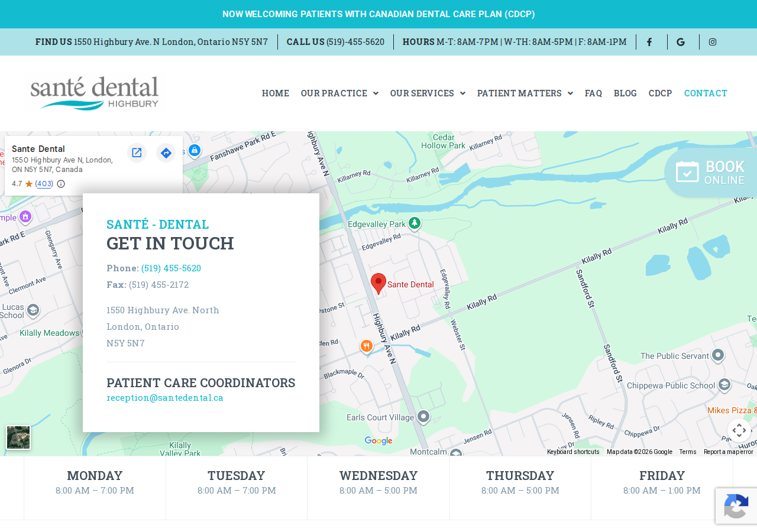Click the blue transit marker near Fanshawe Park Rd
The height and width of the screenshot is (532, 757).
pyautogui.click(x=195, y=150)
